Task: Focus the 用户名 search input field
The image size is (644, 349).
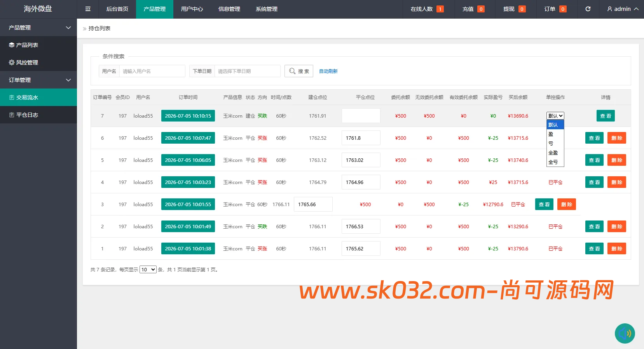Action: [x=152, y=71]
